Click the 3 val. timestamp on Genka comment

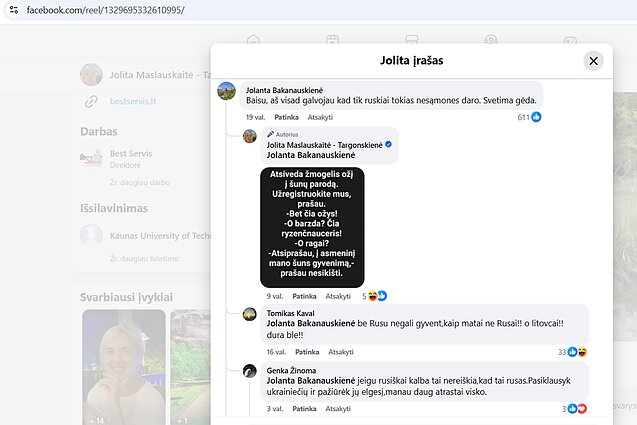(x=275, y=409)
